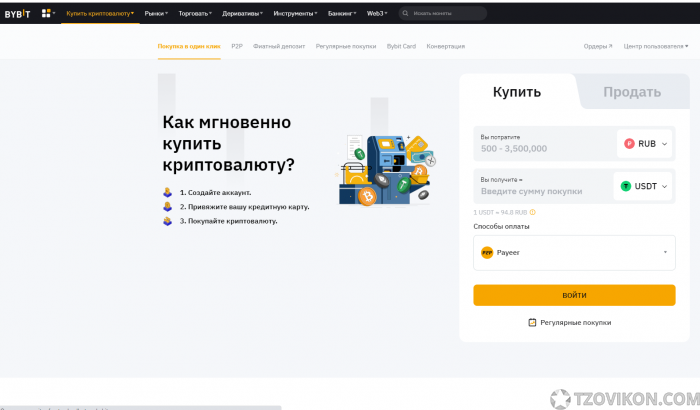Expand the RUB currency dropdown
700x410 pixels.
645,144
